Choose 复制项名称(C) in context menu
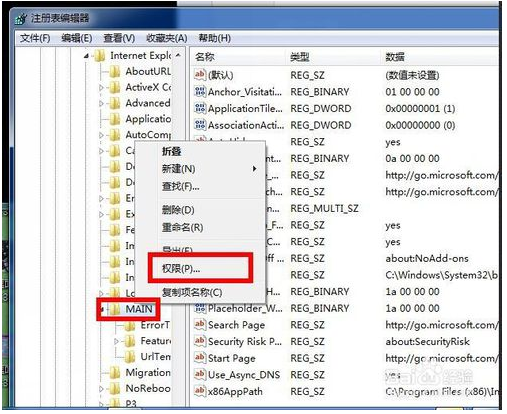The height and width of the screenshot is (414, 507). pyautogui.click(x=192, y=292)
